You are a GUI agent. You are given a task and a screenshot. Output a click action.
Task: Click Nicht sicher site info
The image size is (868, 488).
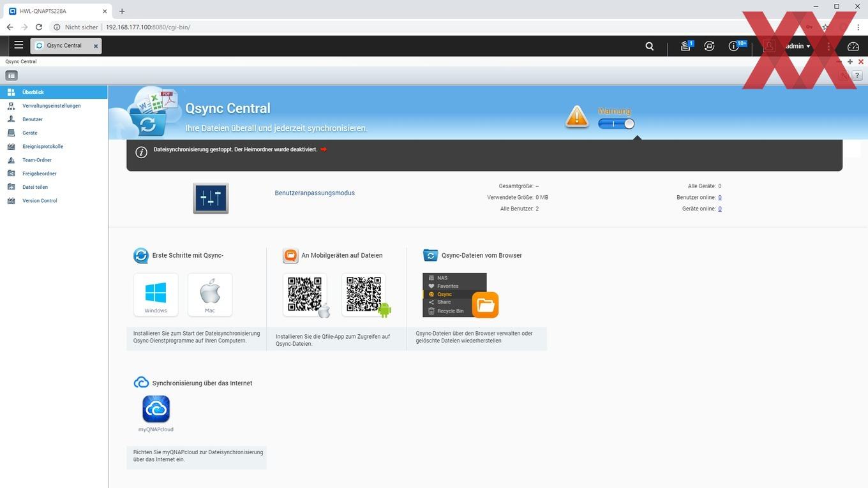[x=76, y=27]
